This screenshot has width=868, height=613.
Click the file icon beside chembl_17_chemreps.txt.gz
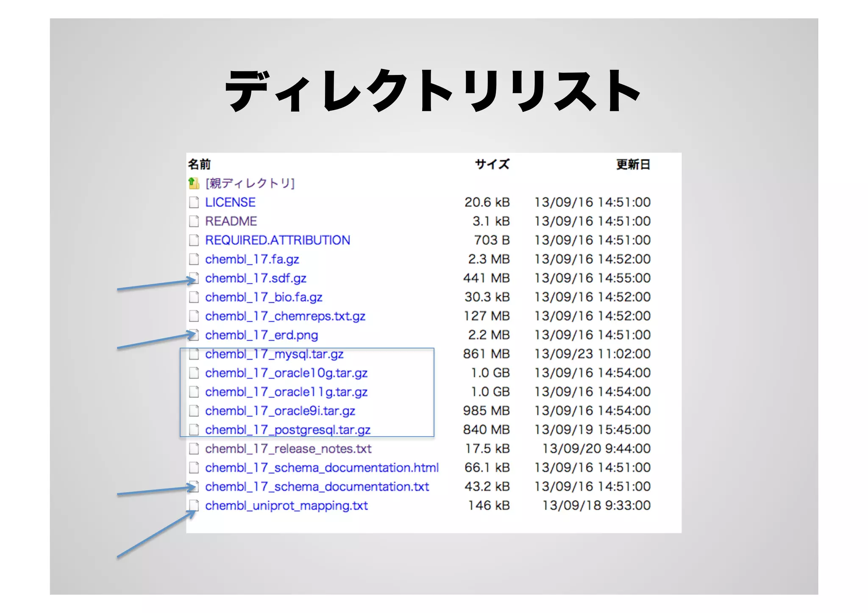[194, 316]
